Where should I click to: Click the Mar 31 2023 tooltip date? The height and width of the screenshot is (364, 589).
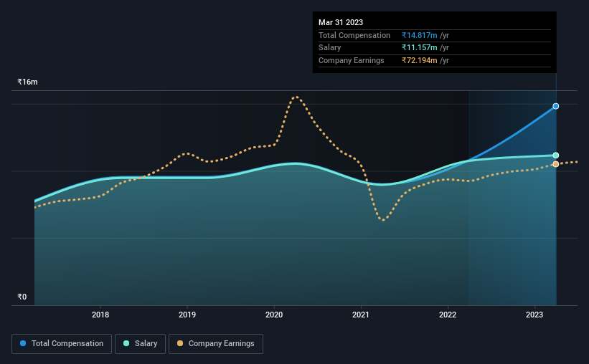coord(341,22)
